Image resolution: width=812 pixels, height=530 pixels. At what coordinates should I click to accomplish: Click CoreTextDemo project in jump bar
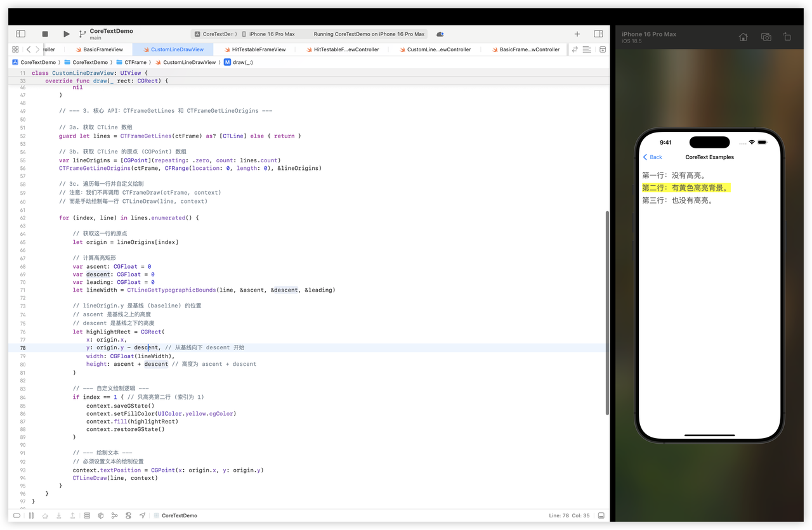pyautogui.click(x=34, y=63)
